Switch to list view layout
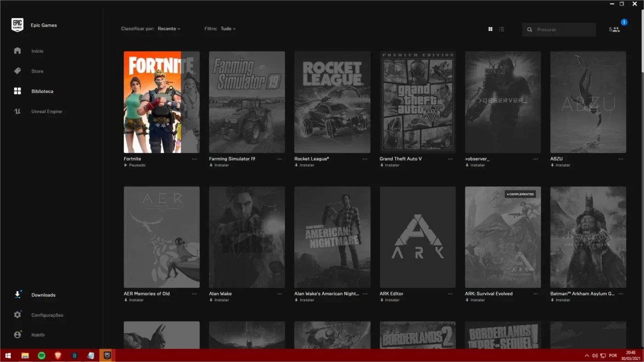644x362 pixels. (x=501, y=29)
